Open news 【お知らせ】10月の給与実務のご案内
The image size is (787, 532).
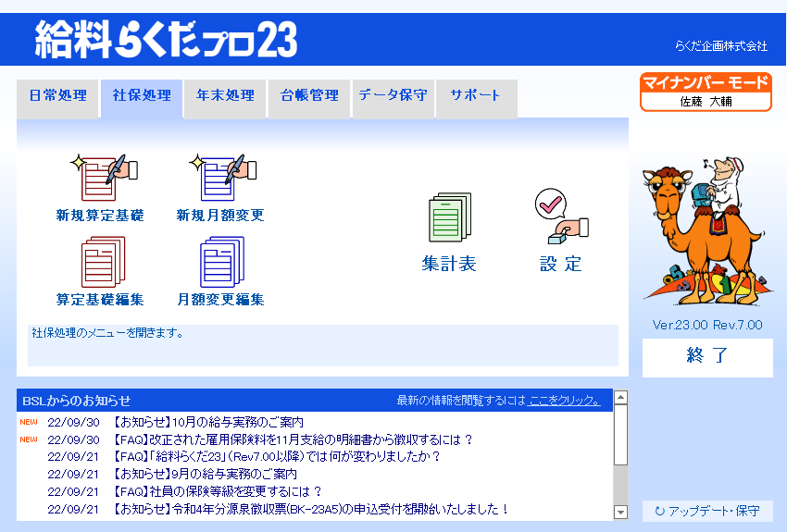(x=208, y=422)
